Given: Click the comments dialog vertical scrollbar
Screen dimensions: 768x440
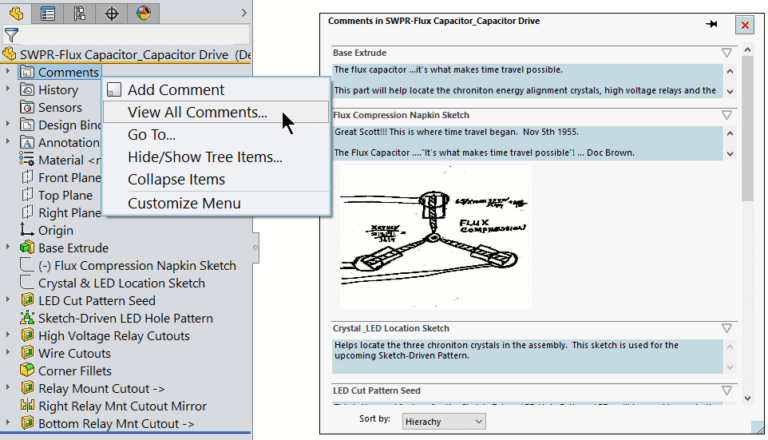Looking at the screenshot, I should point(747,130).
